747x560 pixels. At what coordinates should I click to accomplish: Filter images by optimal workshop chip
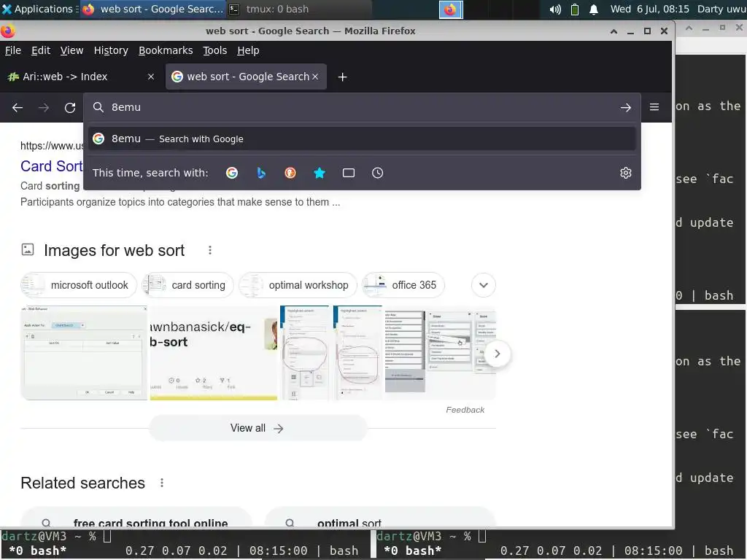[298, 285]
